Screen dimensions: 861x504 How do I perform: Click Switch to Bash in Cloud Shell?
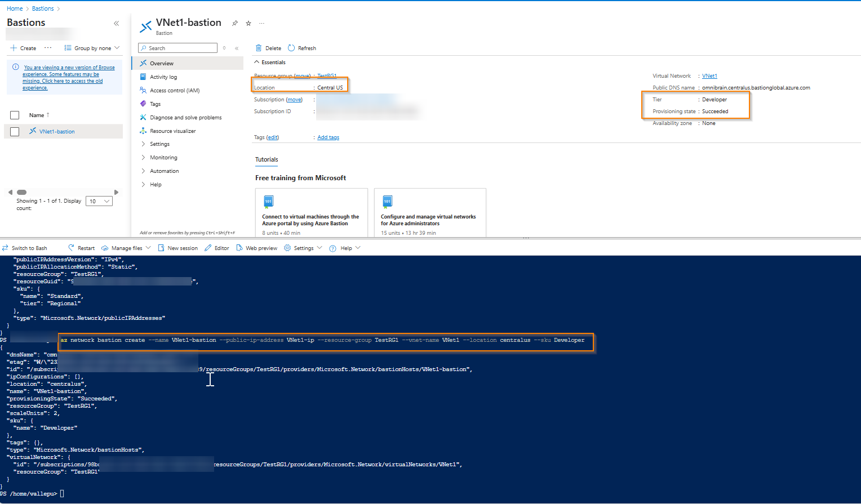click(24, 248)
